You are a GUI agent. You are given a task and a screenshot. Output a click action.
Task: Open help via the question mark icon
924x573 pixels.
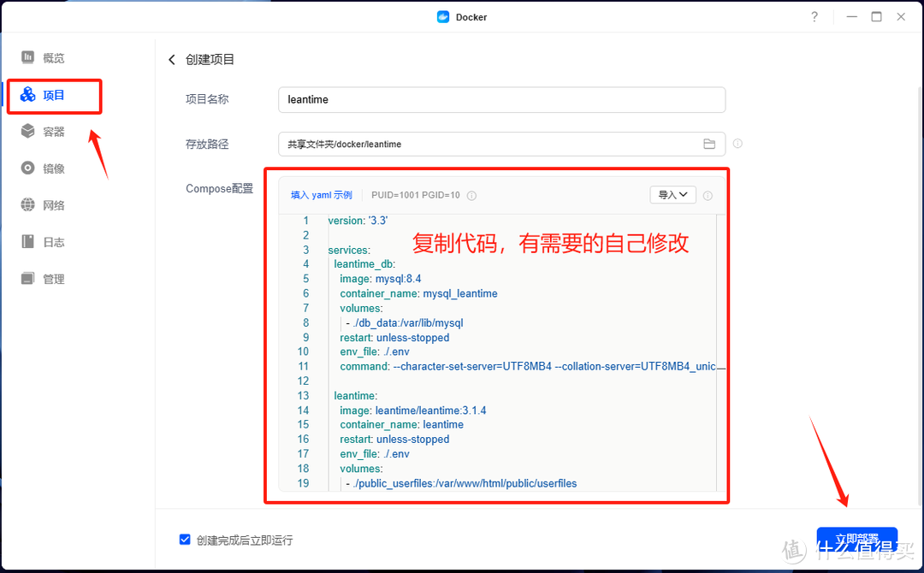click(814, 16)
